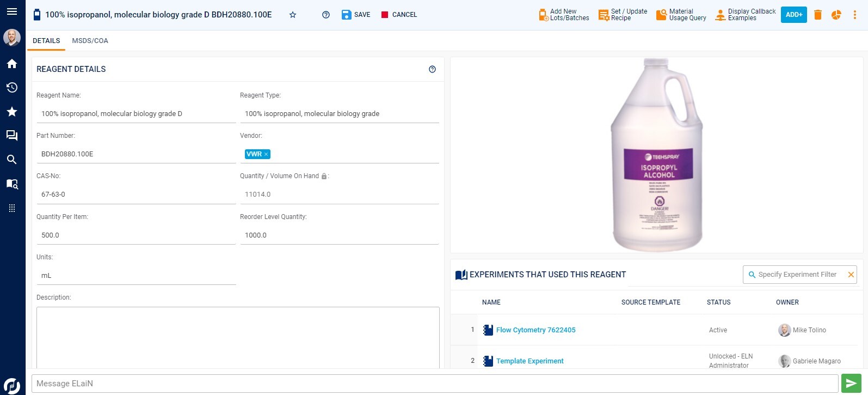This screenshot has height=395, width=868.
Task: Remove the VWR vendor tag
Action: coord(266,154)
